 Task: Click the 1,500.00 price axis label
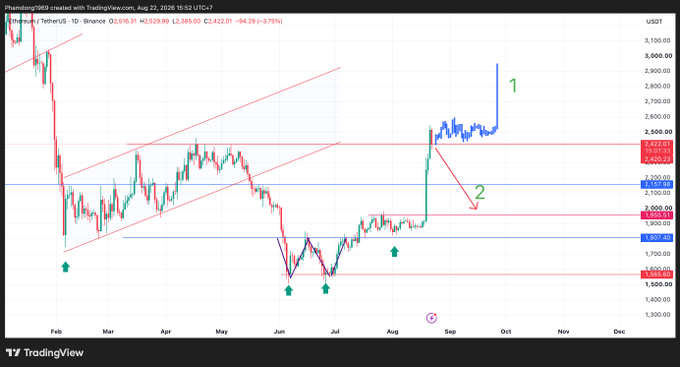point(657,284)
